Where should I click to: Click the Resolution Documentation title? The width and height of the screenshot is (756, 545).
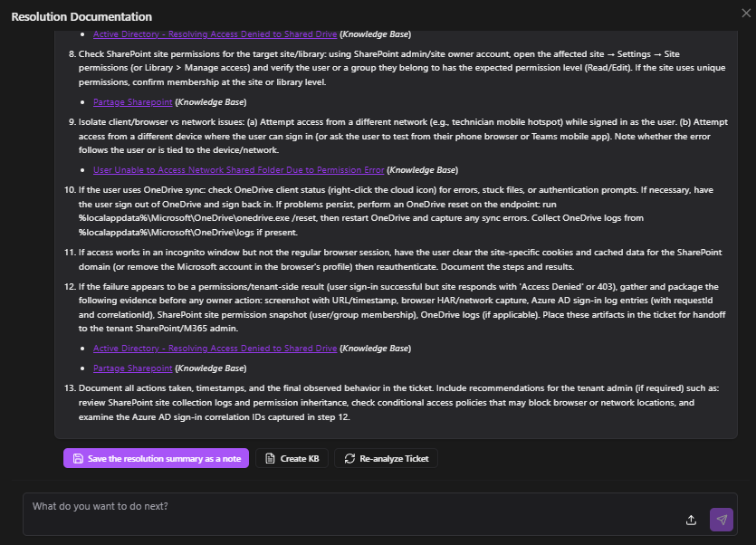point(81,17)
